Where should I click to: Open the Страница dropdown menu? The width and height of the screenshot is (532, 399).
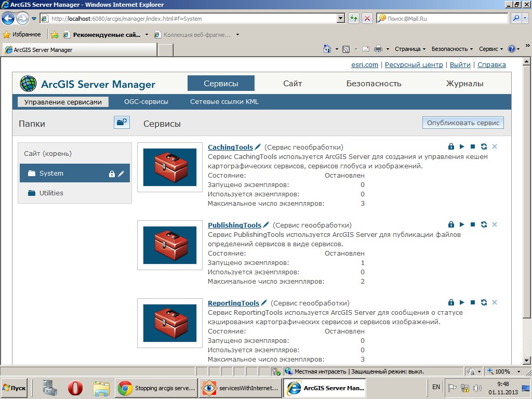(x=408, y=49)
